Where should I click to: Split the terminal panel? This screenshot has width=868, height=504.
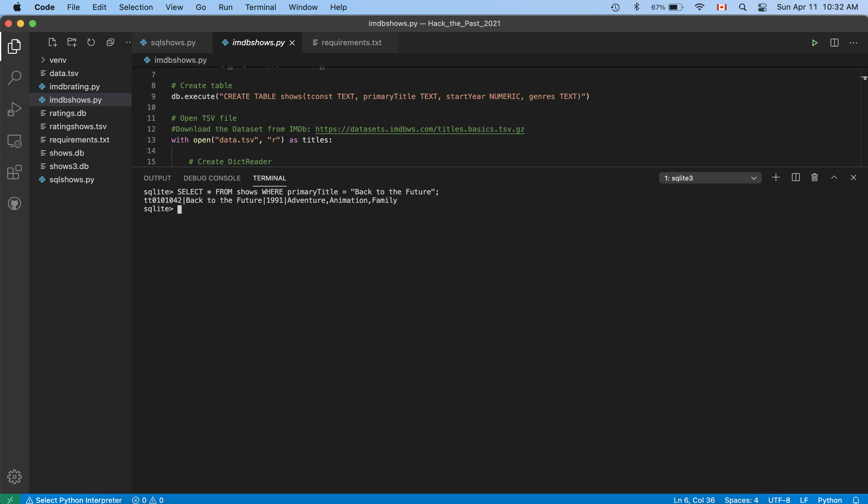795,178
